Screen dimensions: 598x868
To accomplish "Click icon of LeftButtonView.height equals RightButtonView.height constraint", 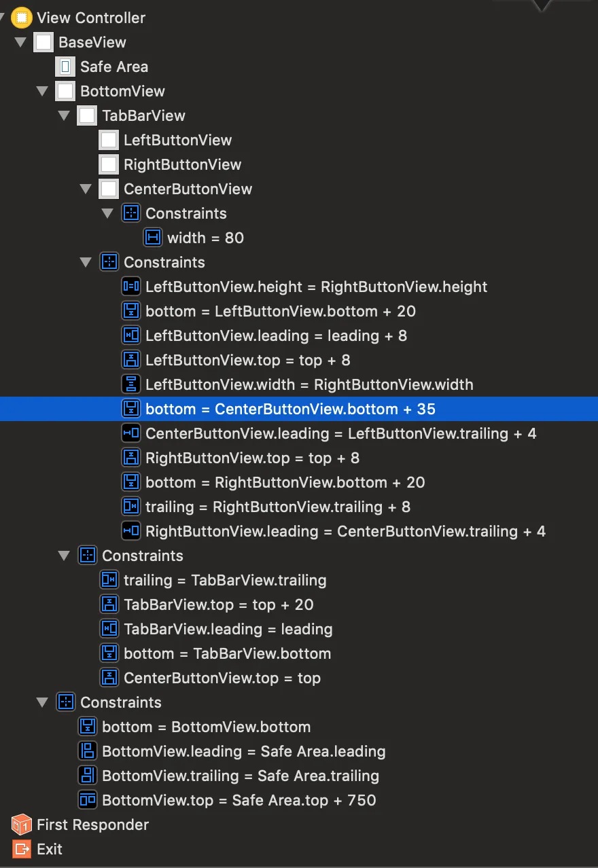I will click(x=130, y=287).
